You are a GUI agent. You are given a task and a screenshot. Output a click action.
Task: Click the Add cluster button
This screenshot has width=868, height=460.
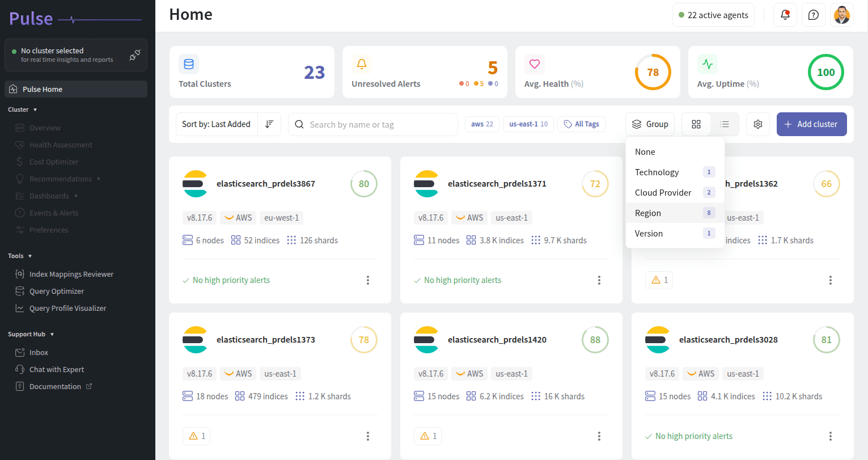(x=811, y=124)
